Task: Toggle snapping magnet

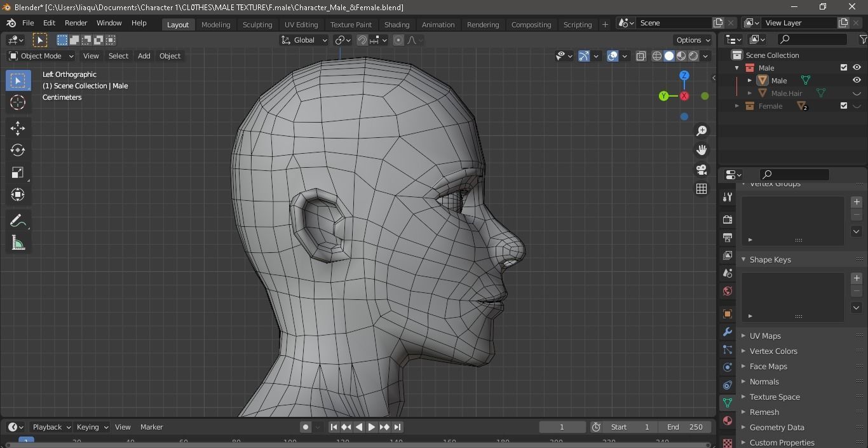Action: (x=362, y=40)
